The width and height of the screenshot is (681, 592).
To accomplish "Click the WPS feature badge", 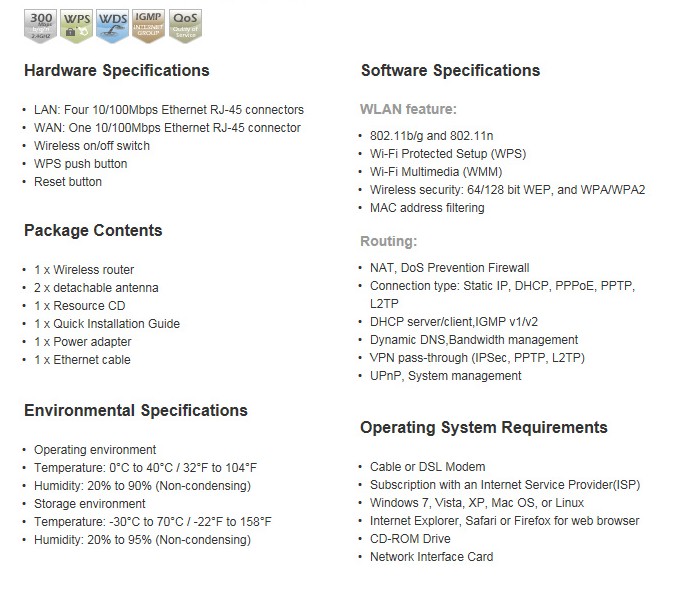I will tap(76, 24).
